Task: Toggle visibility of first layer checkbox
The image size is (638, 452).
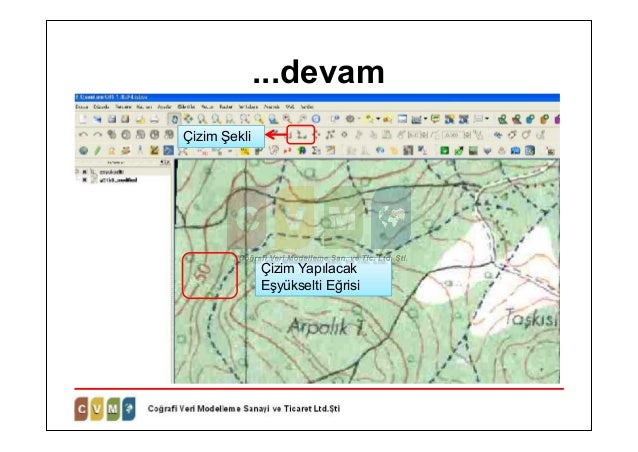Action: click(x=85, y=172)
